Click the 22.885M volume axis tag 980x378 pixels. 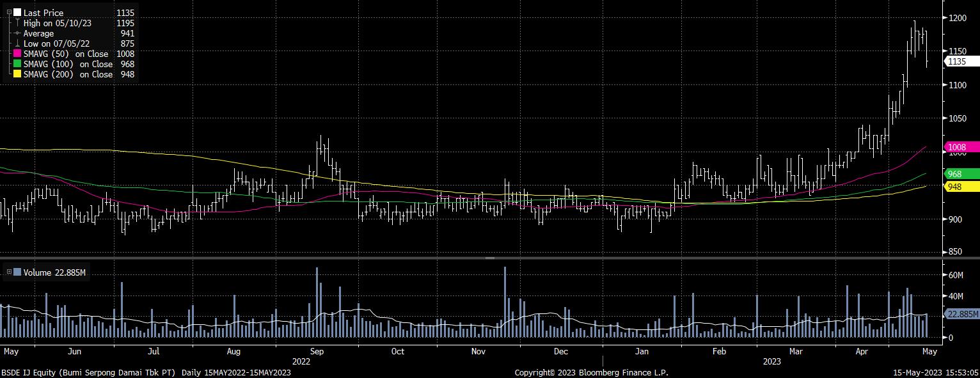pyautogui.click(x=961, y=314)
